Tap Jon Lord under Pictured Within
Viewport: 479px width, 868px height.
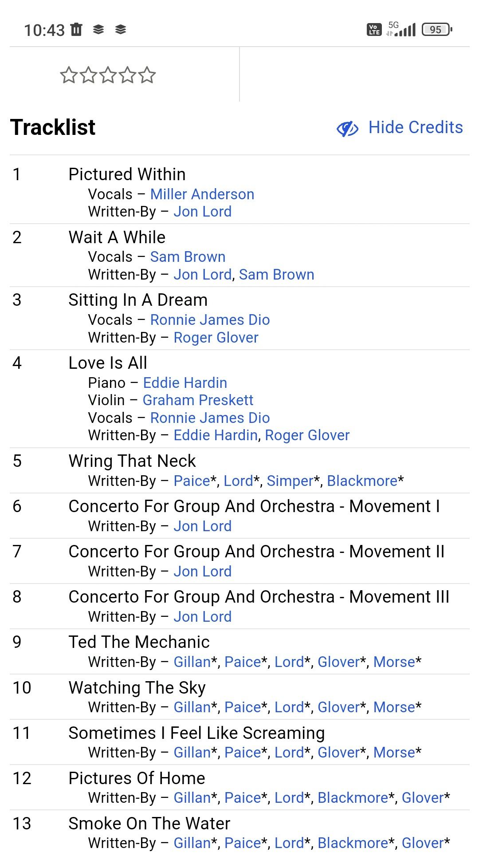[x=202, y=212]
